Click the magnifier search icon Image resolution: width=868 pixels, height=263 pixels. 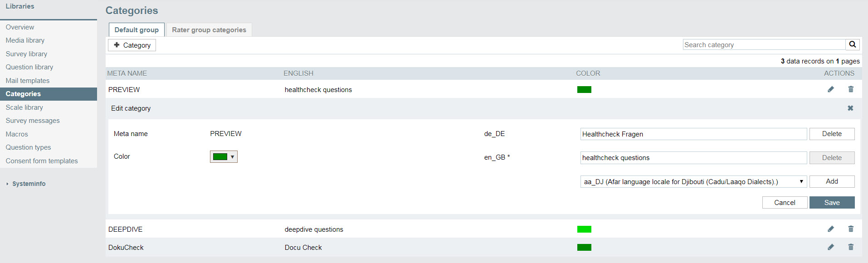point(853,44)
